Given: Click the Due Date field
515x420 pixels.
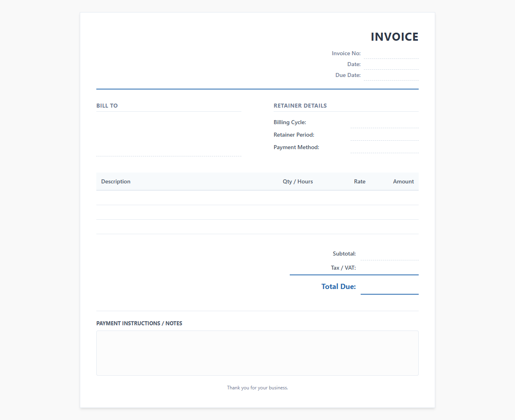Looking at the screenshot, I should coord(391,75).
